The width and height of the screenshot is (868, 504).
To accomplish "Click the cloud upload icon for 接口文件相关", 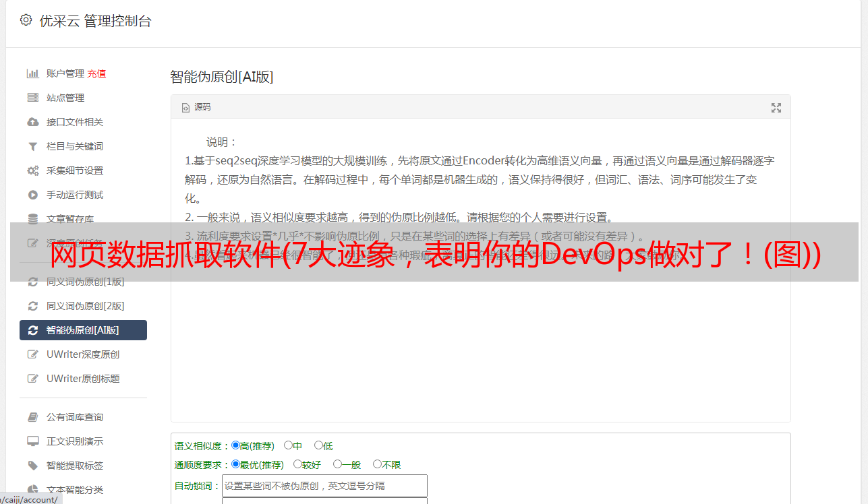I will point(32,122).
